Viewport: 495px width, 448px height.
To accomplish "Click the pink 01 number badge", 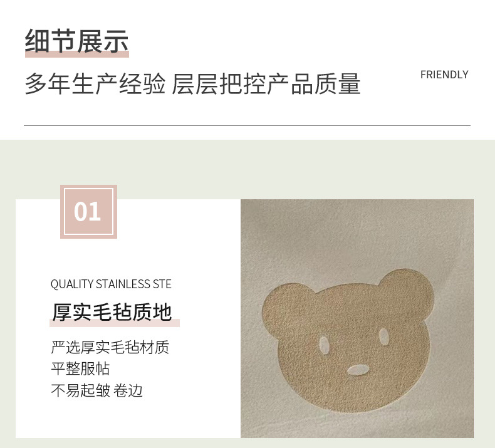I will pyautogui.click(x=89, y=212).
